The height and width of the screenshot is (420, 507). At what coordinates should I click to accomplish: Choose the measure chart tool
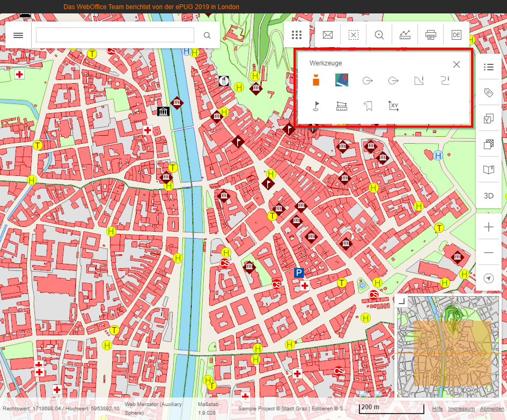(405, 35)
